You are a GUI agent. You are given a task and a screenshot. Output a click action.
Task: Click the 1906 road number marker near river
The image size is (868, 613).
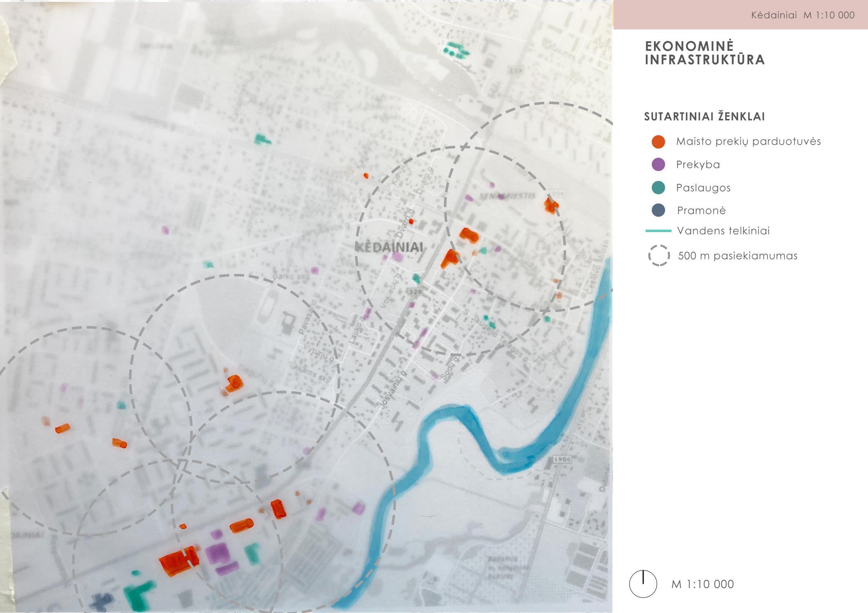tap(562, 459)
